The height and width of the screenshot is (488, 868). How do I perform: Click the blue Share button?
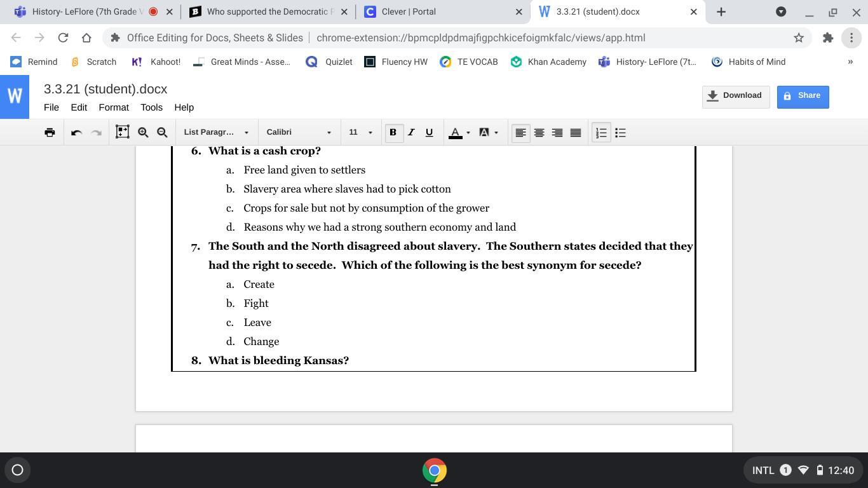pos(803,97)
